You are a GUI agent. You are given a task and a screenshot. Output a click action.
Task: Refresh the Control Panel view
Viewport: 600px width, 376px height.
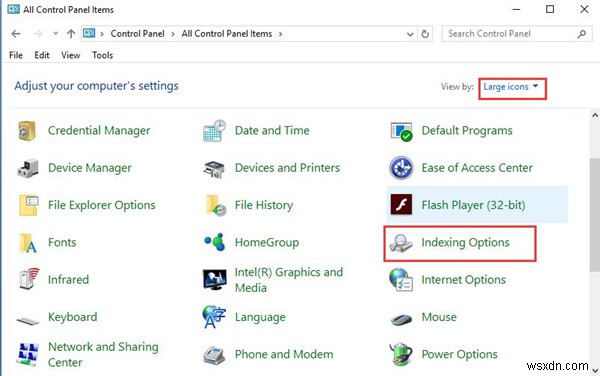(425, 34)
